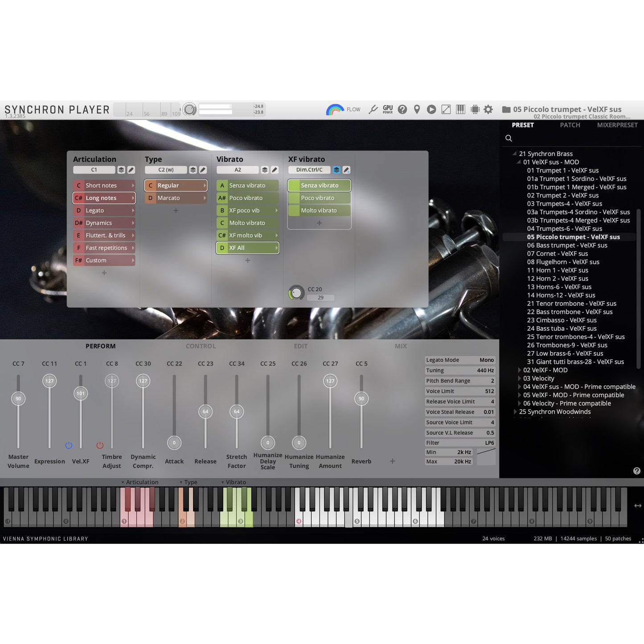Click the search magnifier in the preset browser
644x644 pixels.
tap(509, 138)
